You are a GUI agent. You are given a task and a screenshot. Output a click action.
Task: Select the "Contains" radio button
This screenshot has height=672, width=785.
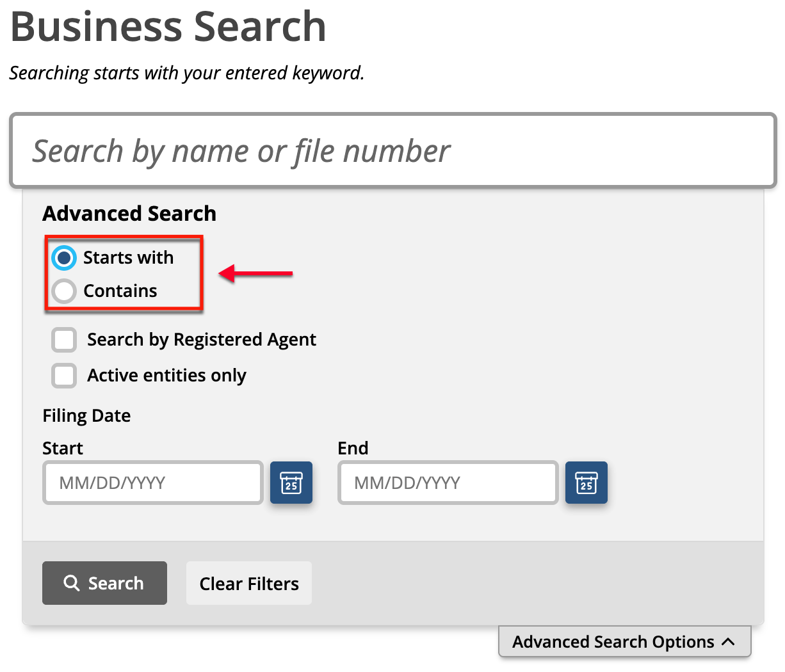pyautogui.click(x=64, y=291)
